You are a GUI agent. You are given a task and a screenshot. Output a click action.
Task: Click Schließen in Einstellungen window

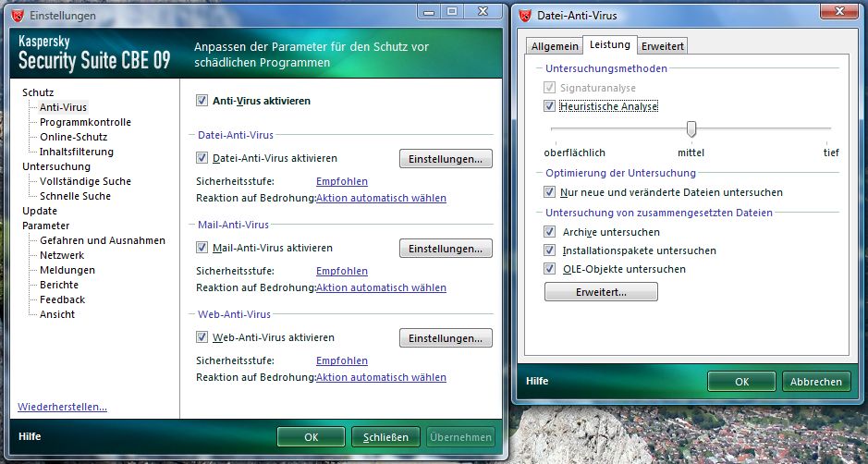pyautogui.click(x=385, y=437)
